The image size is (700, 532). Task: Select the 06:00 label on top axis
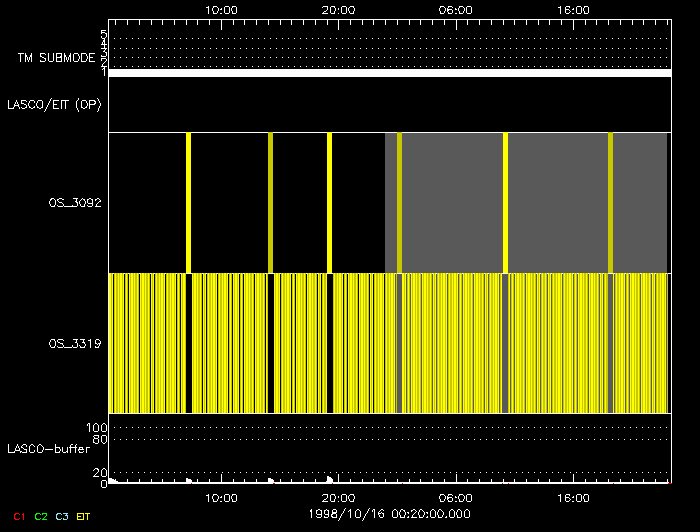click(x=456, y=9)
